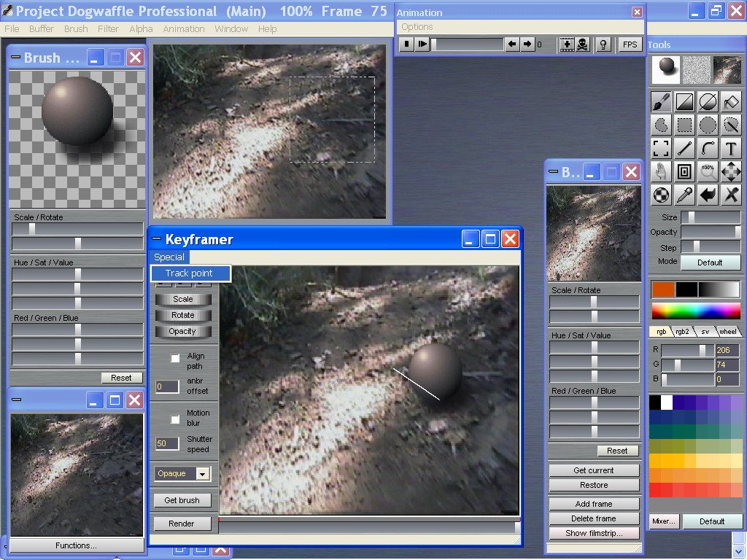Open the brush Mode Default dropdown

709,262
